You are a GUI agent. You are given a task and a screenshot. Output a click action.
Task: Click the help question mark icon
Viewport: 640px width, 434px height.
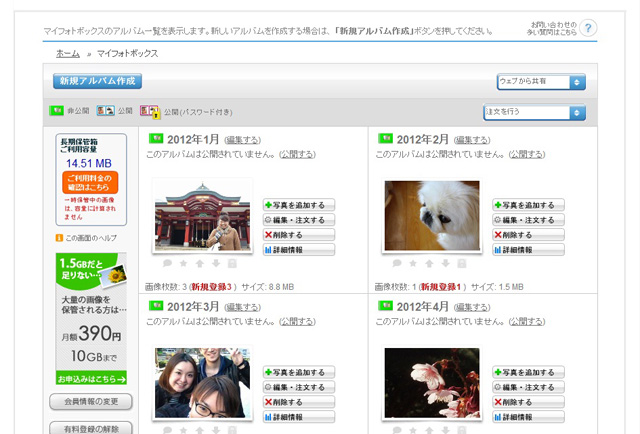tap(588, 27)
